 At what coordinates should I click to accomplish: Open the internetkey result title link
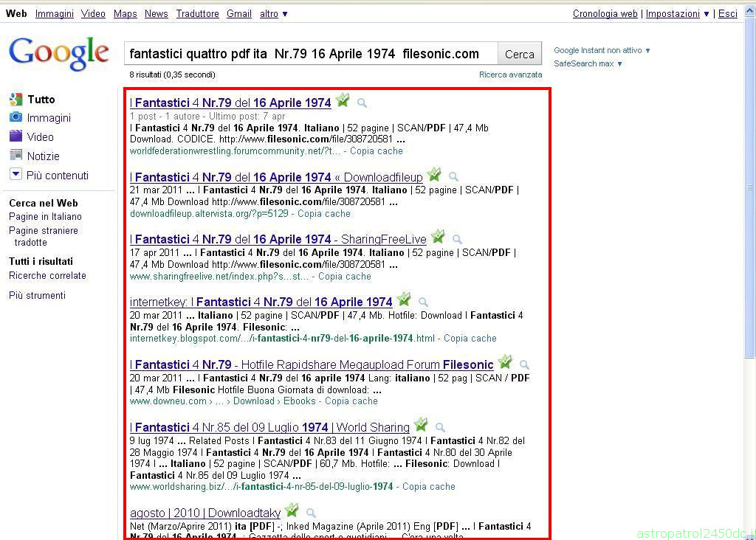point(261,302)
